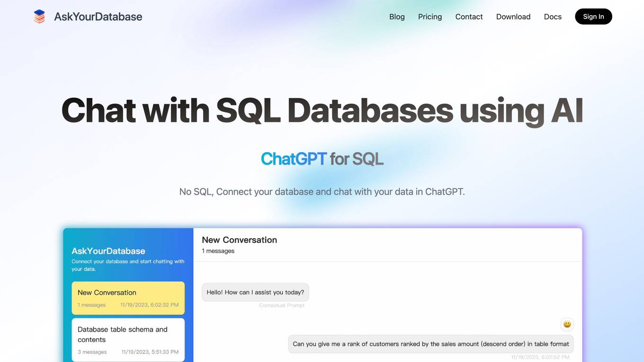Click the 'ChatGPT for SQL' subheading

[322, 159]
